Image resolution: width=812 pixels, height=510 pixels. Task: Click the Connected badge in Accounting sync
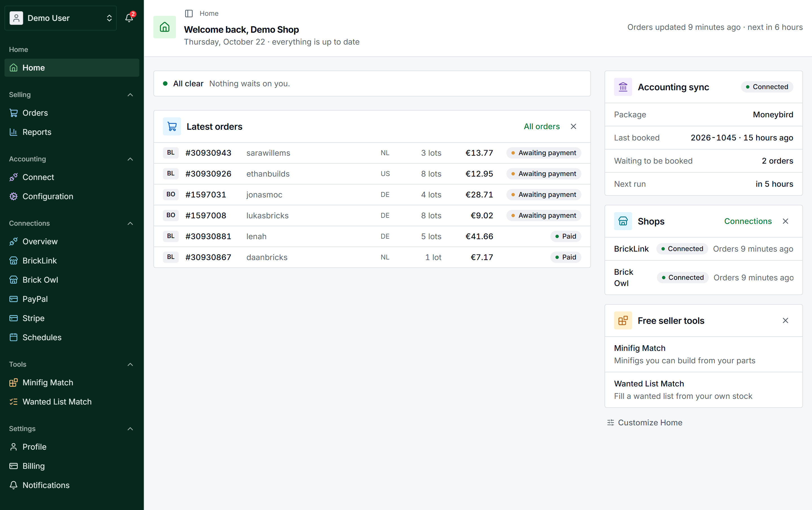click(x=767, y=87)
